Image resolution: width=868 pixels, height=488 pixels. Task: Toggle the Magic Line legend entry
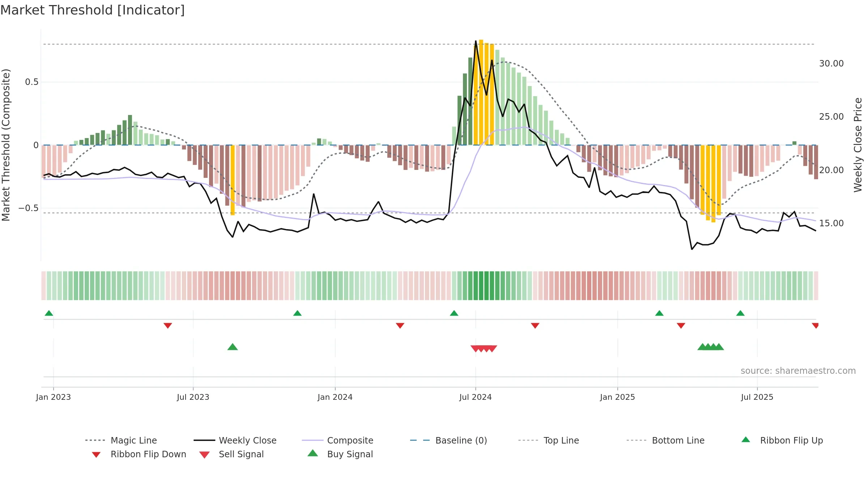tap(121, 440)
